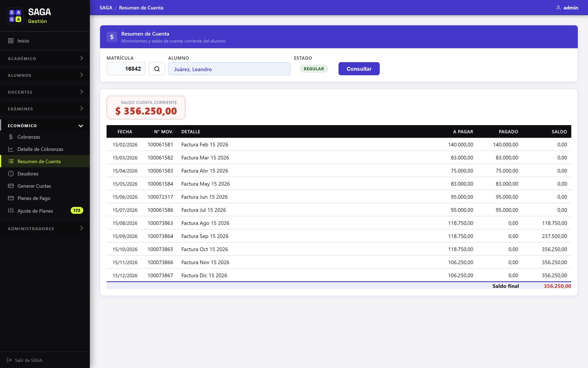Click movement number 100072317
The width and height of the screenshot is (588, 368).
click(x=160, y=197)
